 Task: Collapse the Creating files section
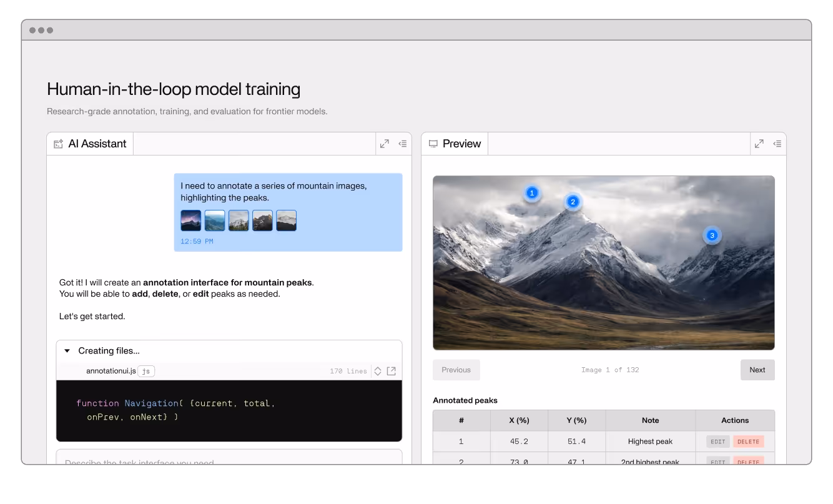point(67,350)
